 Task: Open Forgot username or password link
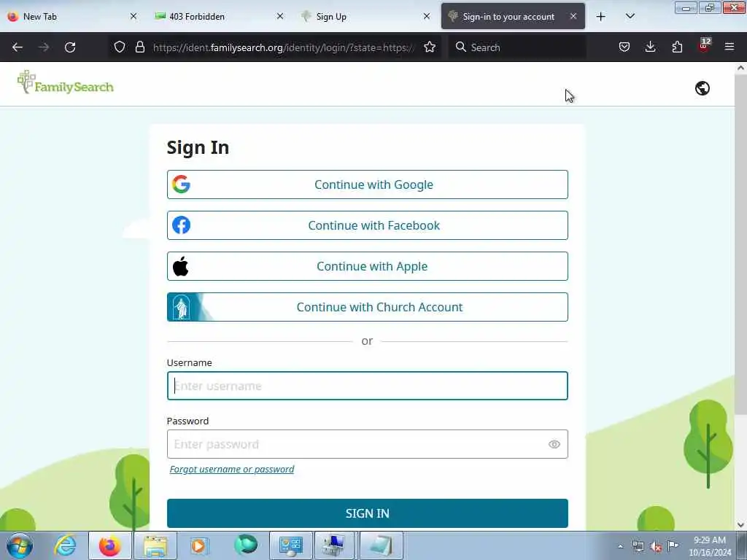231,470
